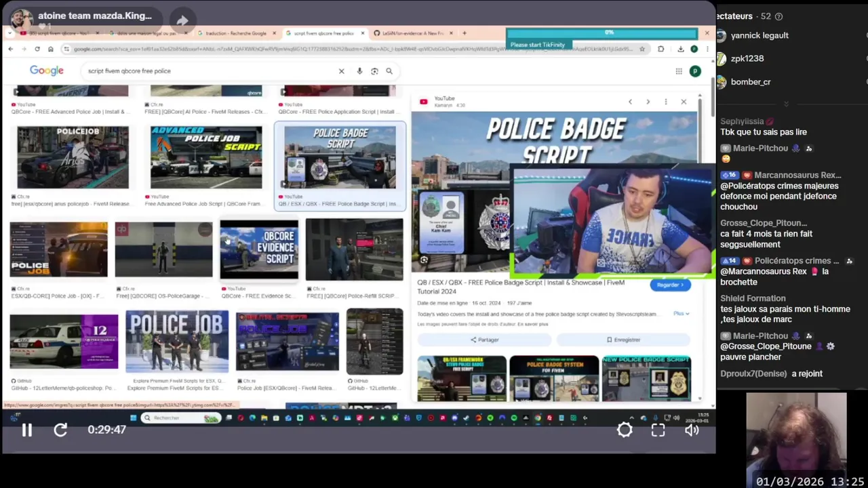Viewport: 868px width, 488px height.
Task: Select the Advanced Police Job Script thumbnail
Action: pyautogui.click(x=206, y=157)
